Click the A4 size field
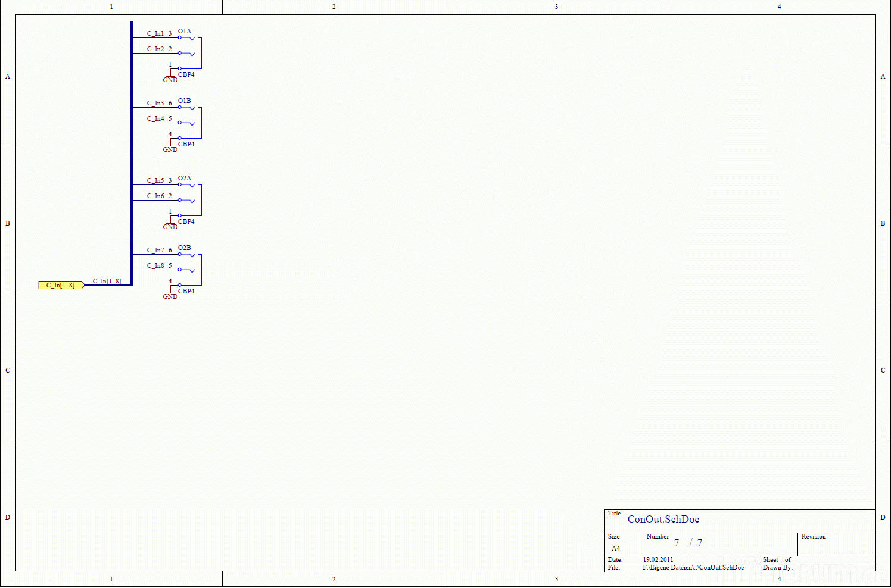Screen dimensions: 891x588 [616, 548]
